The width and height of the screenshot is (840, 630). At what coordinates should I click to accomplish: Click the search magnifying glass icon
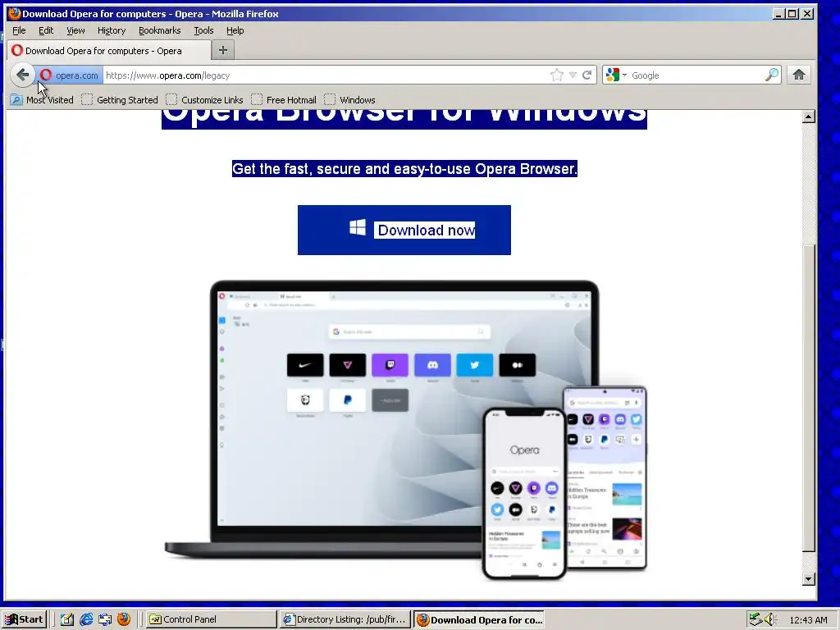[x=772, y=75]
